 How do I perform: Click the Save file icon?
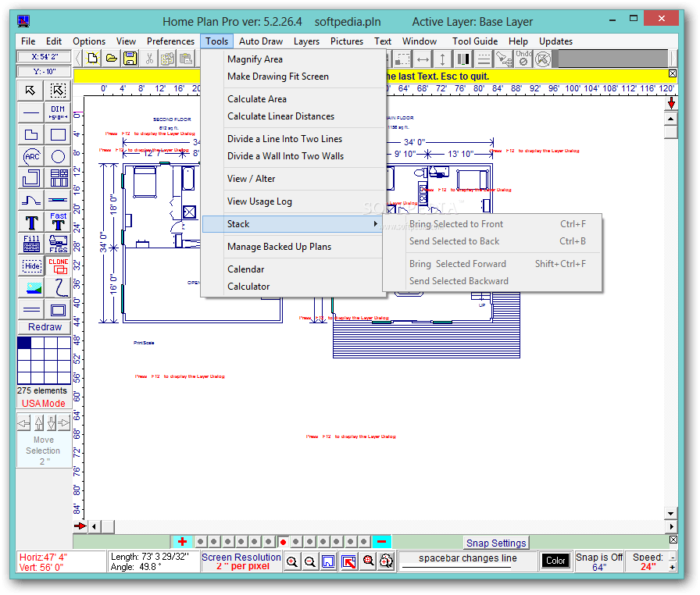point(129,58)
